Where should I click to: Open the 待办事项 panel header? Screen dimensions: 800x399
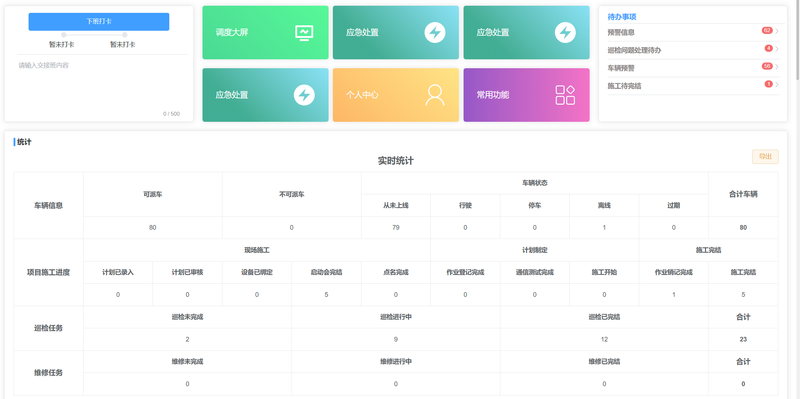621,17
